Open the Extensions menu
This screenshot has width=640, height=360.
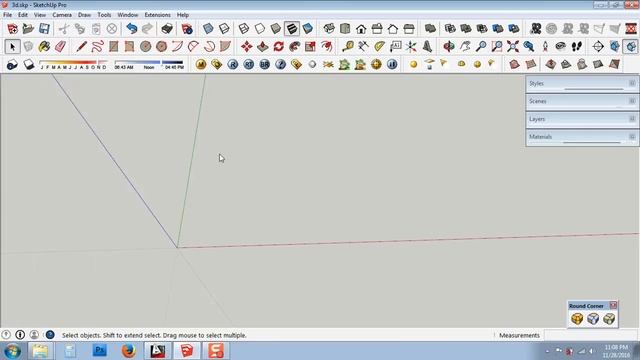click(x=158, y=15)
